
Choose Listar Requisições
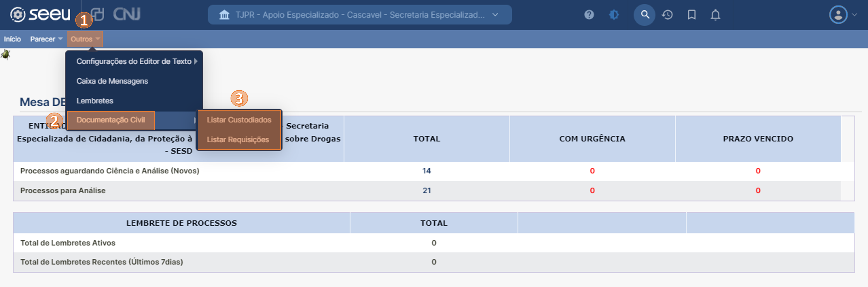pyautogui.click(x=238, y=140)
